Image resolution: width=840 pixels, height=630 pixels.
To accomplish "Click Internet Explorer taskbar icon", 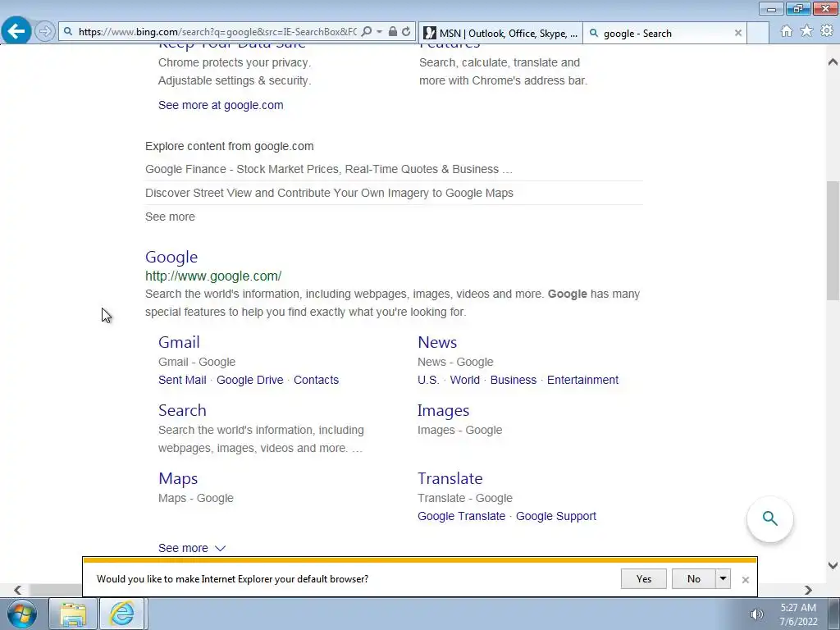I will point(122,614).
